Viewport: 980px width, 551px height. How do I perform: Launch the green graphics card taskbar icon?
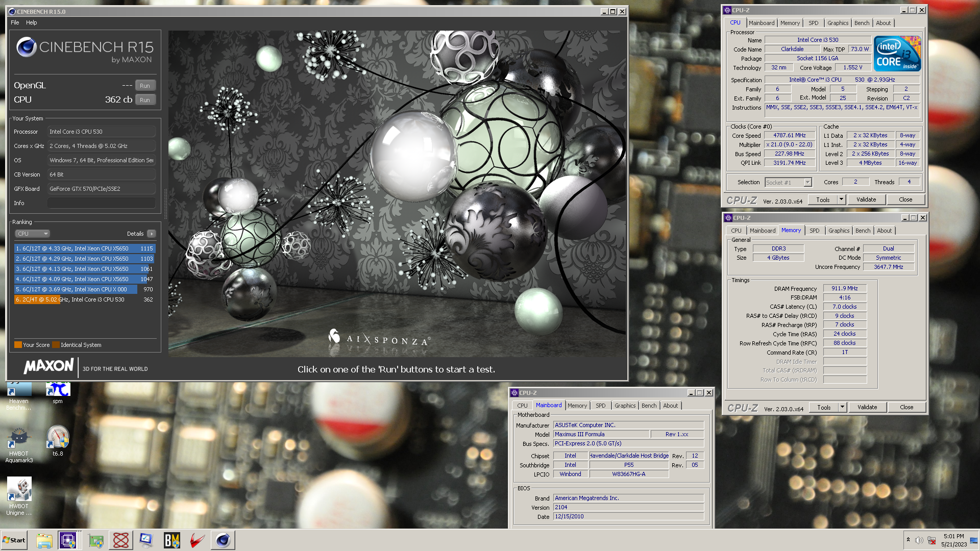(x=95, y=540)
